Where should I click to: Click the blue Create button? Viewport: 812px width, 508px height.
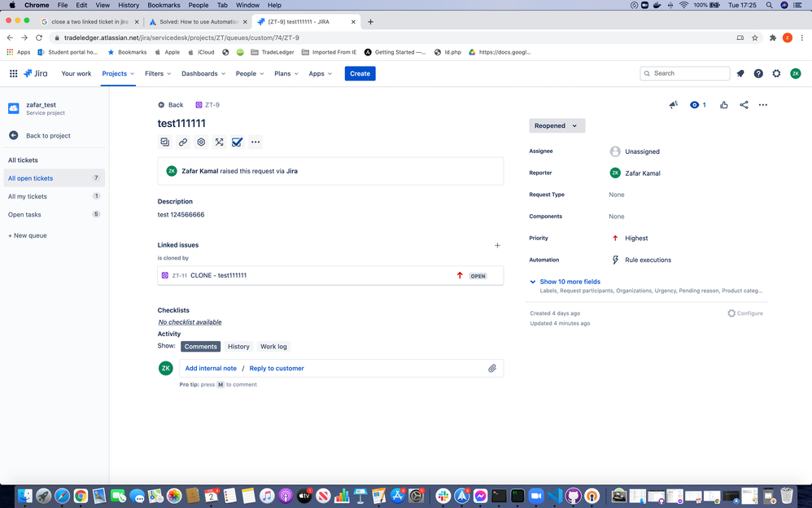click(360, 73)
